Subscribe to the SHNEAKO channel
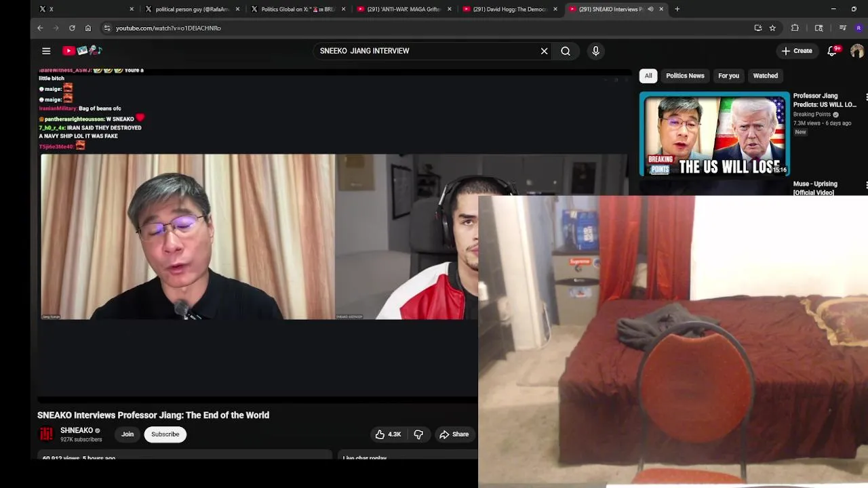The width and height of the screenshot is (868, 488). 165,434
